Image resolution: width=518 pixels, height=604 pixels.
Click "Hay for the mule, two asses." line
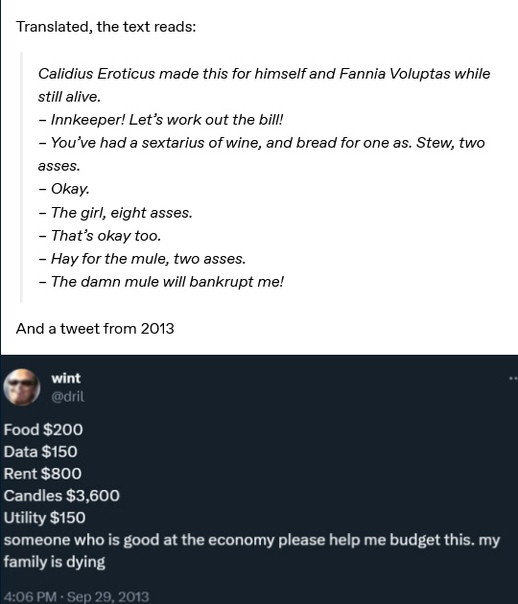pyautogui.click(x=142, y=258)
